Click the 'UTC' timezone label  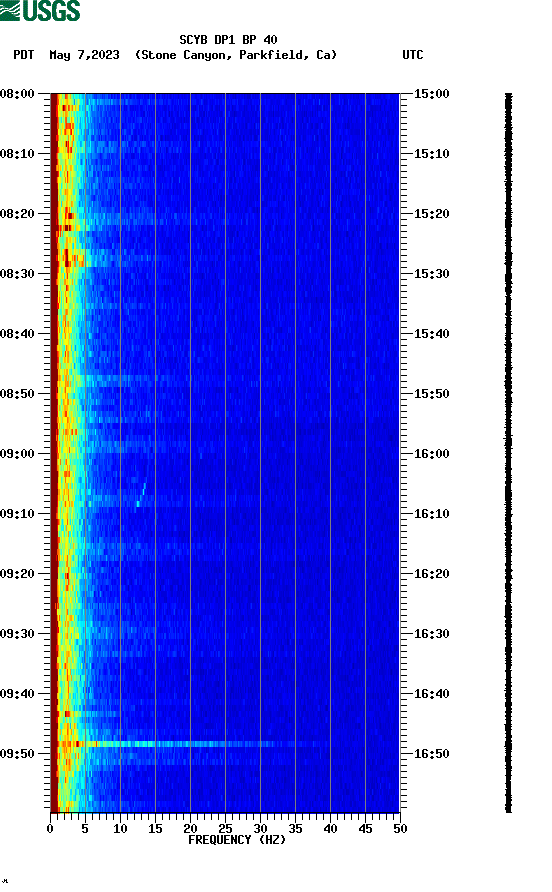pyautogui.click(x=413, y=55)
